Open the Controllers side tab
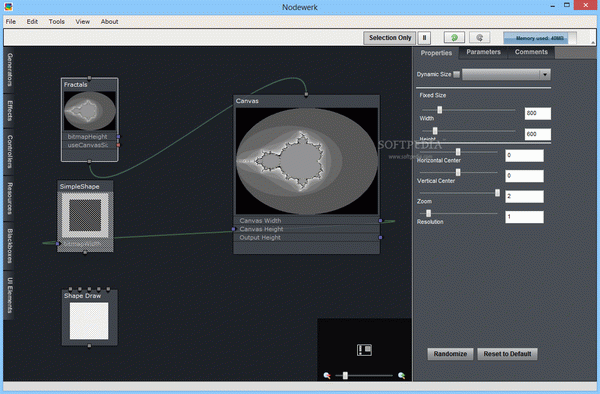 9,151
